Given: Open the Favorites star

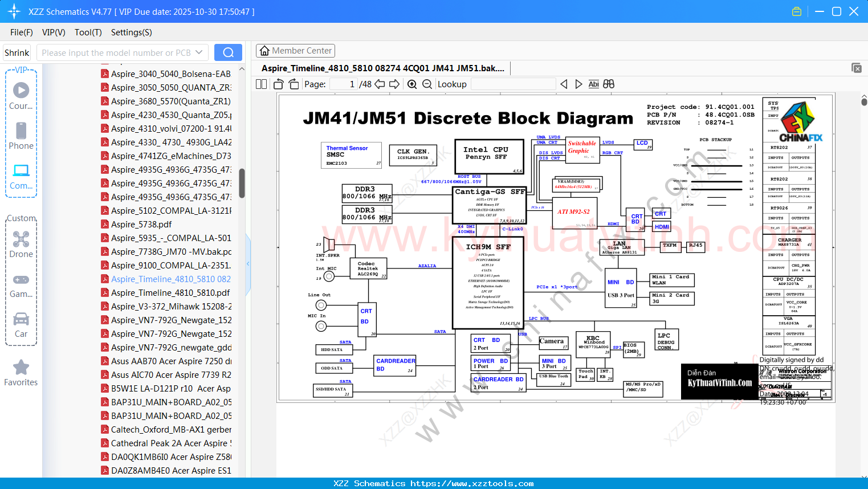Looking at the screenshot, I should point(21,373).
